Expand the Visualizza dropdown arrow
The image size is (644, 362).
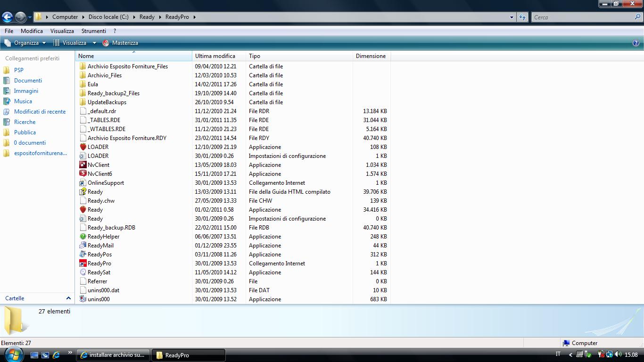pos(94,43)
